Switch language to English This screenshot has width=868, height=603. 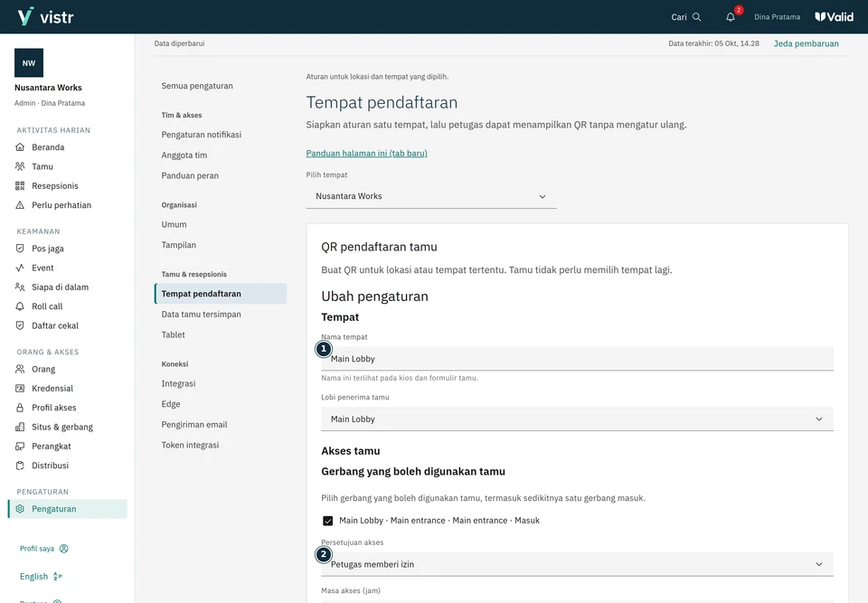pyautogui.click(x=41, y=577)
